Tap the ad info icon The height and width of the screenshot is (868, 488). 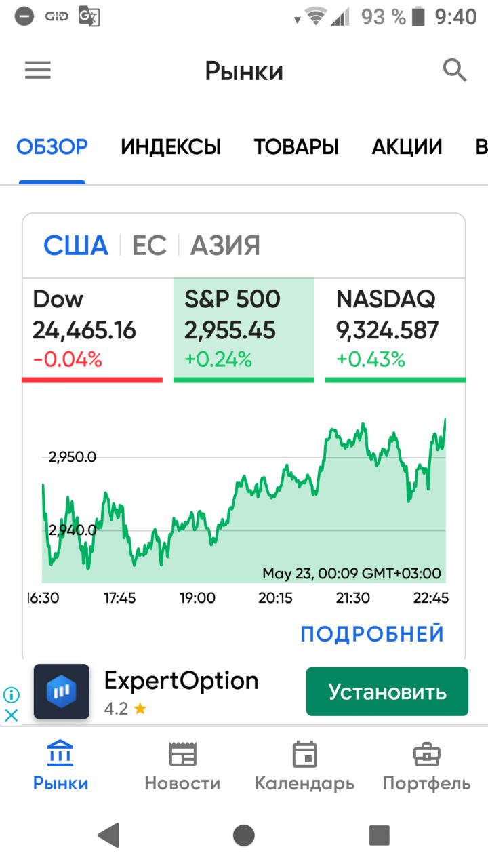coord(12,694)
